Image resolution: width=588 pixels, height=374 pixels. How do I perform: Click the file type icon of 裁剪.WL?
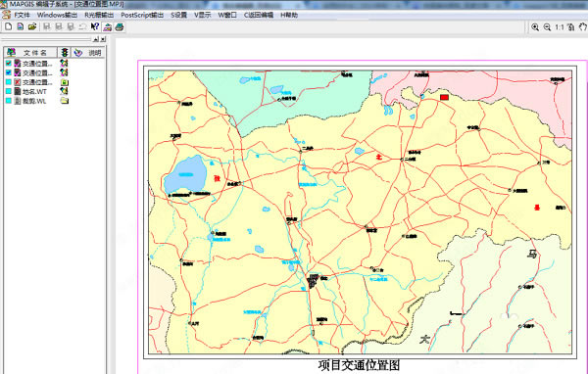18,101
